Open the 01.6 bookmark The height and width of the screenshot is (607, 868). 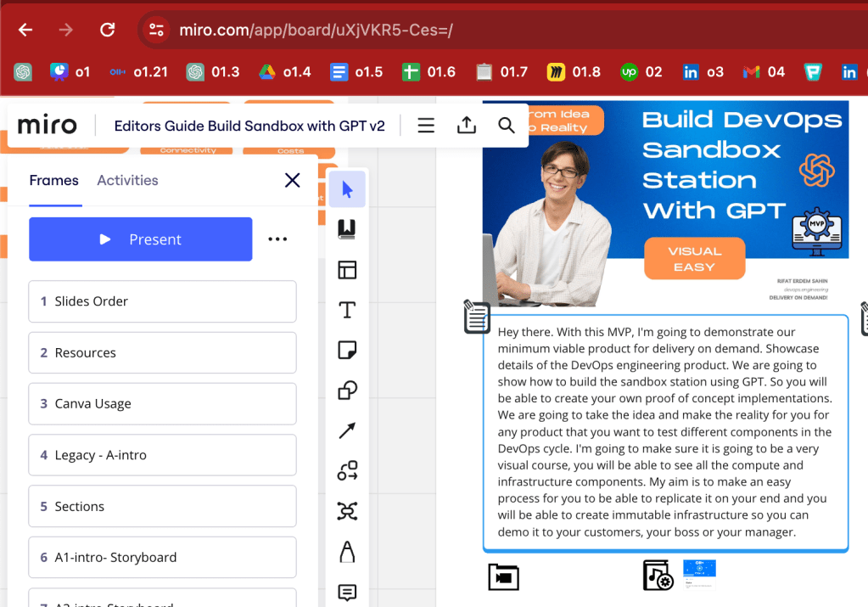pyautogui.click(x=428, y=72)
